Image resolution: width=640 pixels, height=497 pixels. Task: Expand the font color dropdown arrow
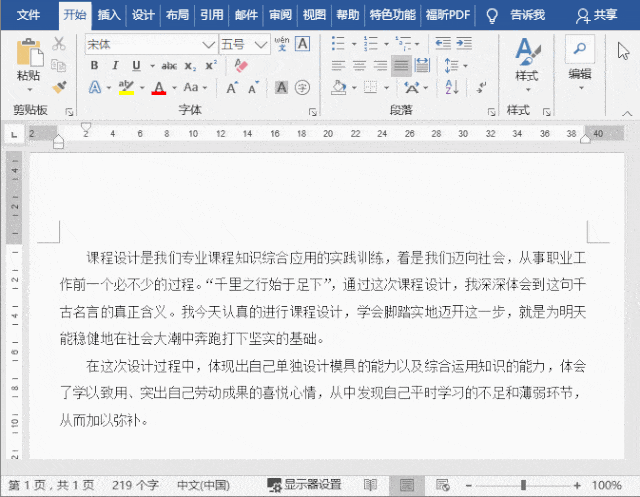pos(174,88)
